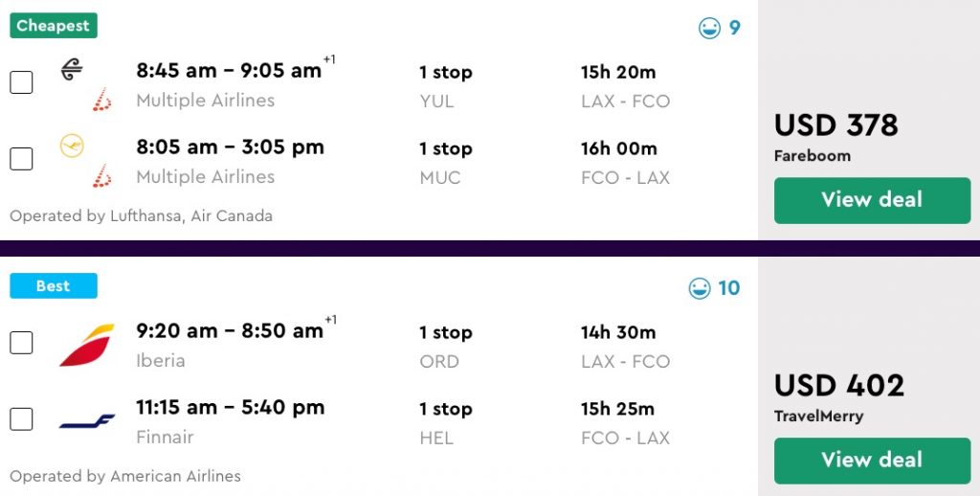The height and width of the screenshot is (496, 980).
Task: Select the Iberia 9:20 am flight checkbox
Action: [21, 343]
